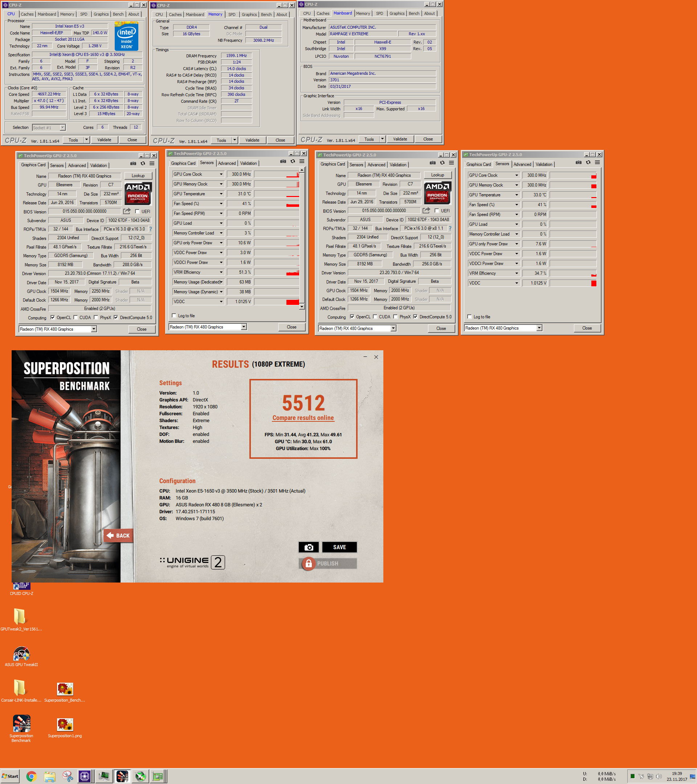Click SAVE button in Superposition results
Image resolution: width=697 pixels, height=784 pixels.
(x=339, y=547)
